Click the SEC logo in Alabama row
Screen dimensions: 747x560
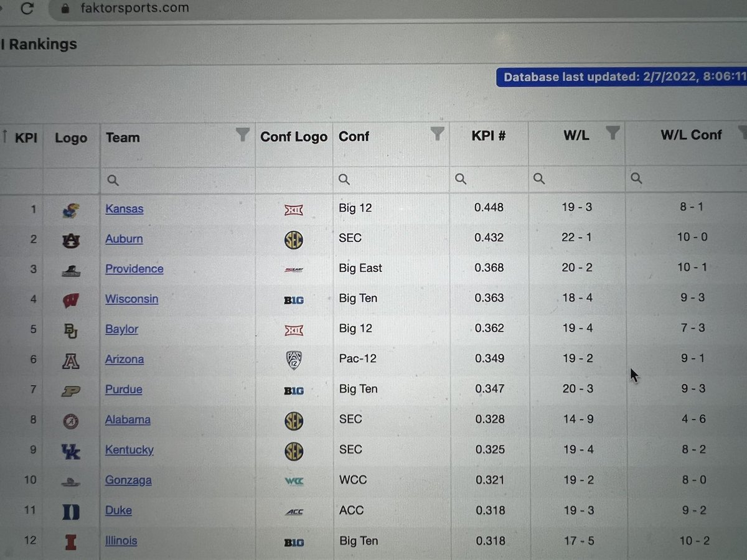pos(293,421)
